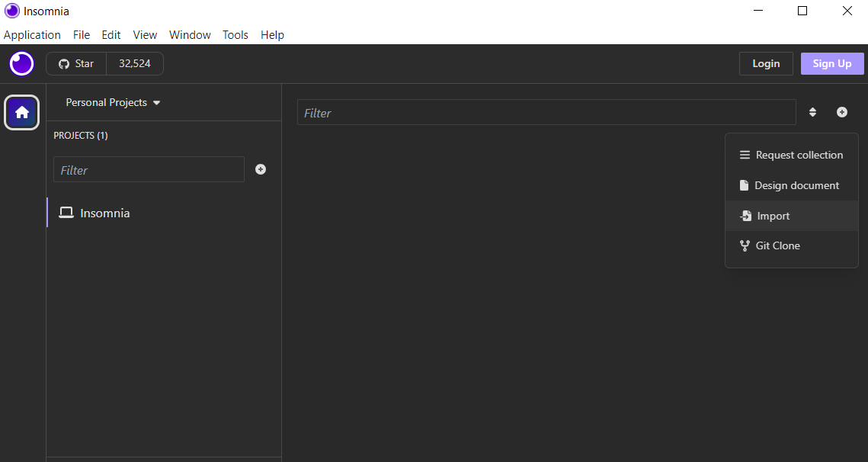The image size is (868, 462).
Task: Click the PROJECTS (1) heading
Action: pos(81,135)
